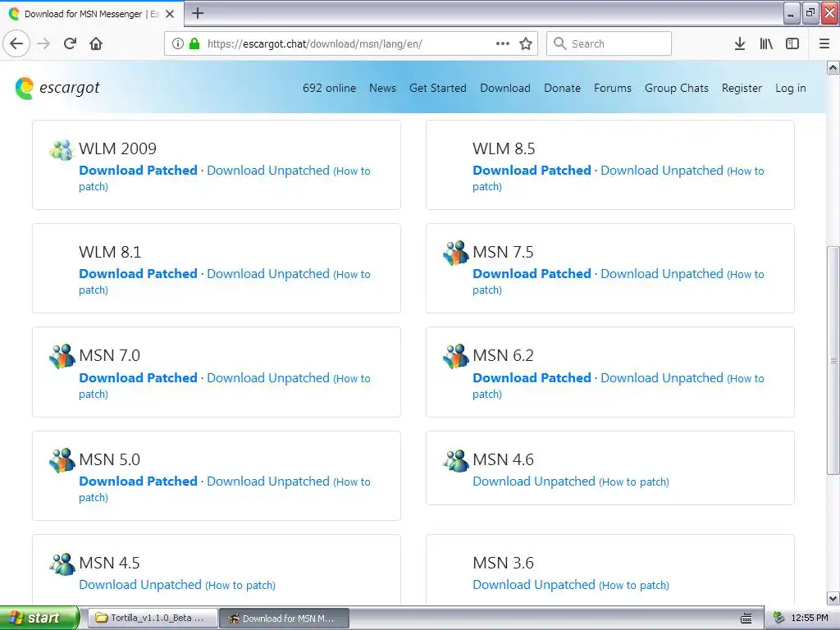Toggle the sidebar view icon
This screenshot has height=630, width=840.
point(792,43)
